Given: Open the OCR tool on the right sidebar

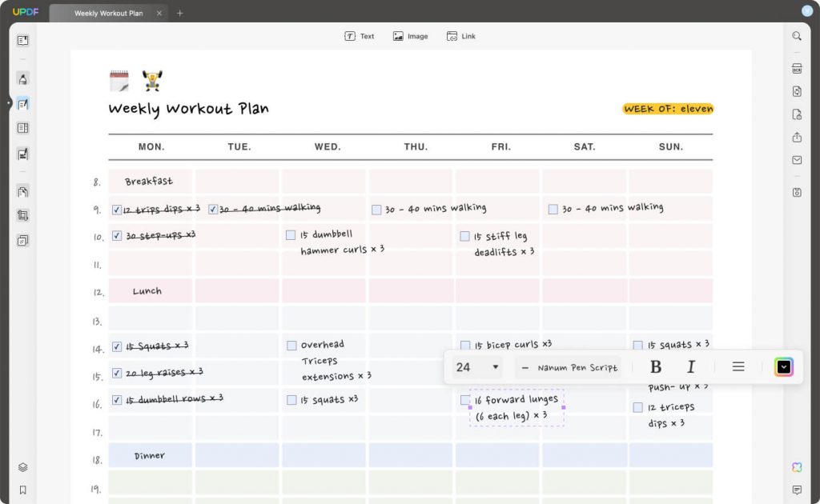Looking at the screenshot, I should pyautogui.click(x=797, y=68).
